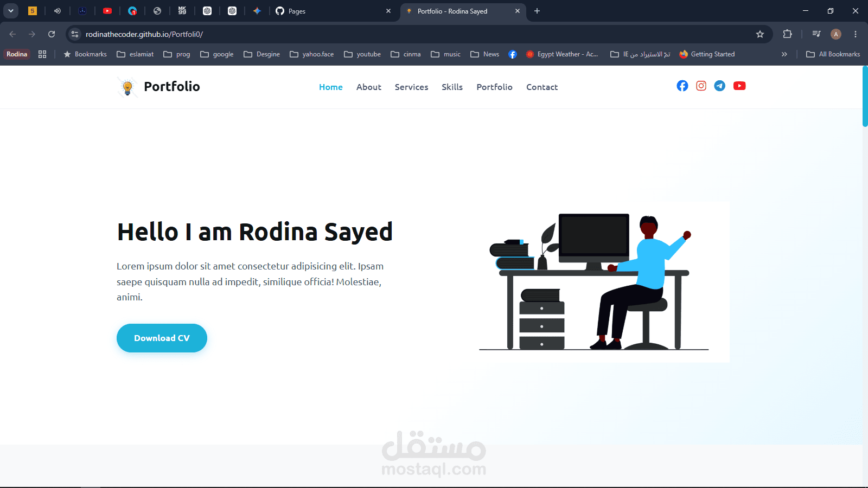
Task: Open the Desgine bookmarks folder
Action: [x=262, y=54]
